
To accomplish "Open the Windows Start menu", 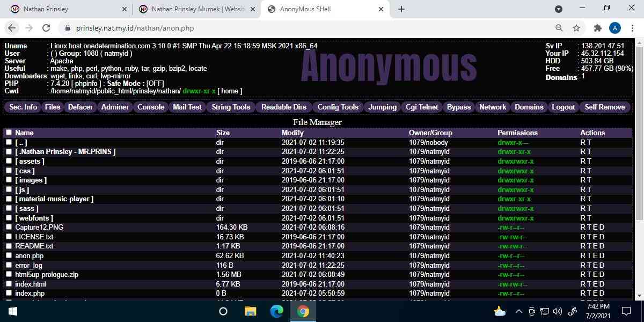I will pos(12,311).
